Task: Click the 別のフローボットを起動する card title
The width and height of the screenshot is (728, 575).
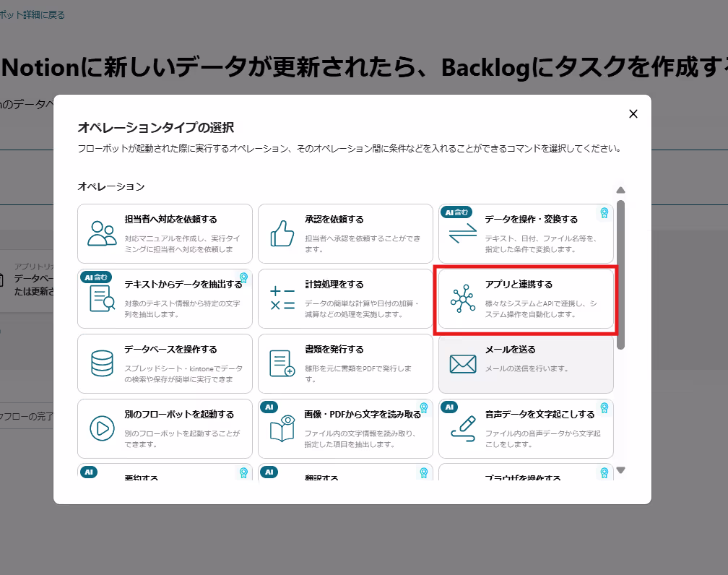Action: [179, 415]
